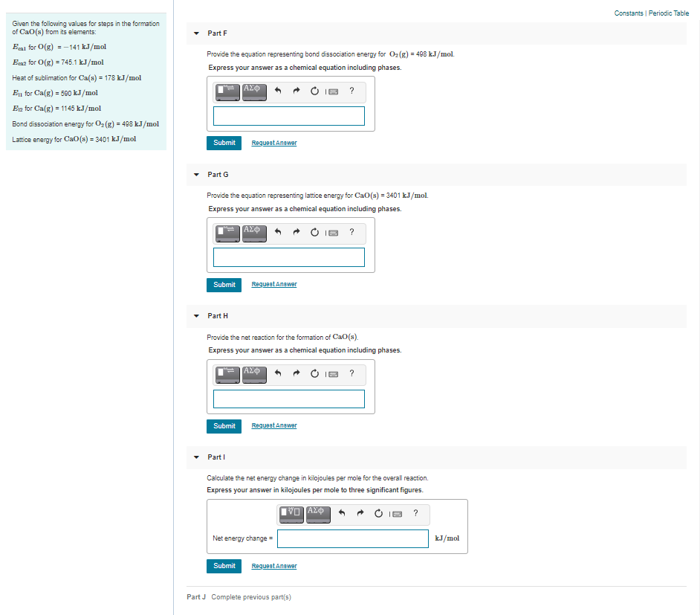Open help for Part G answer box

(351, 232)
